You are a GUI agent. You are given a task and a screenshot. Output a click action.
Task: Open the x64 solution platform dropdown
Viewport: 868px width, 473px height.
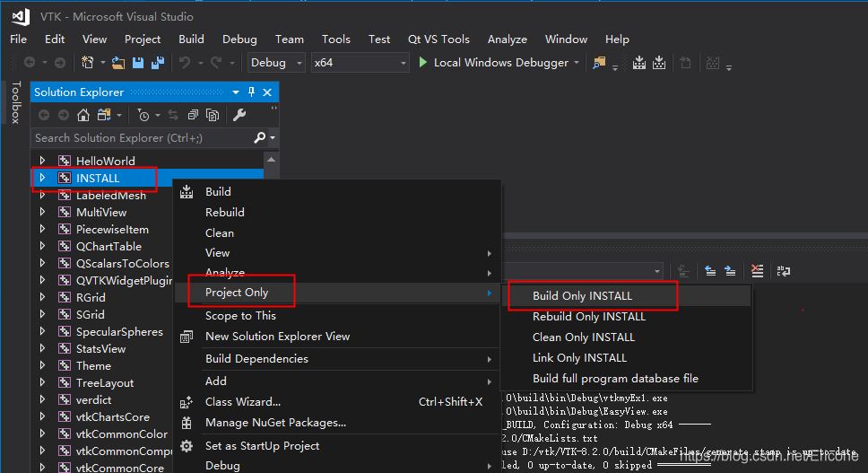point(360,63)
